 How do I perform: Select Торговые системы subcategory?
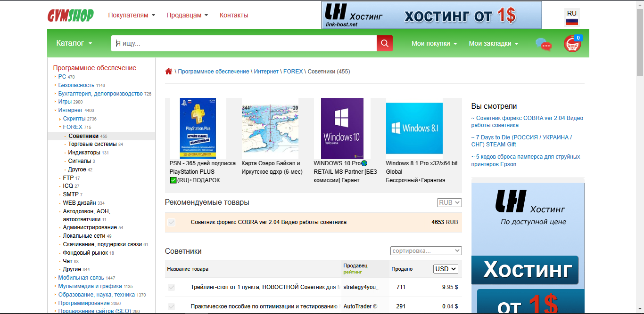coord(92,144)
